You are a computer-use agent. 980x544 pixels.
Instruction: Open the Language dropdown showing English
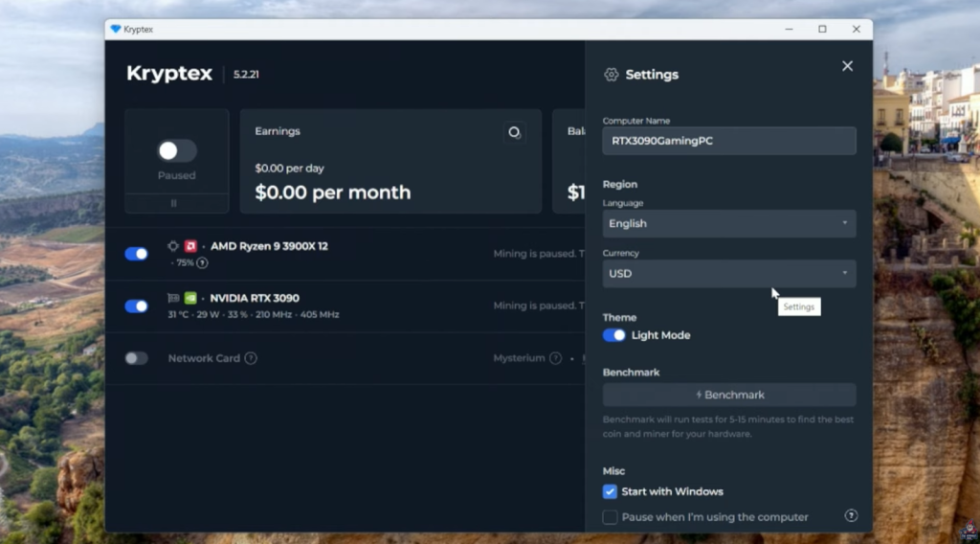coord(728,223)
